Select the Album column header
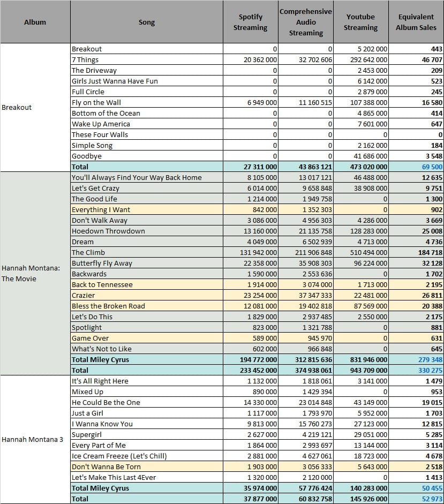 [x=35, y=22]
